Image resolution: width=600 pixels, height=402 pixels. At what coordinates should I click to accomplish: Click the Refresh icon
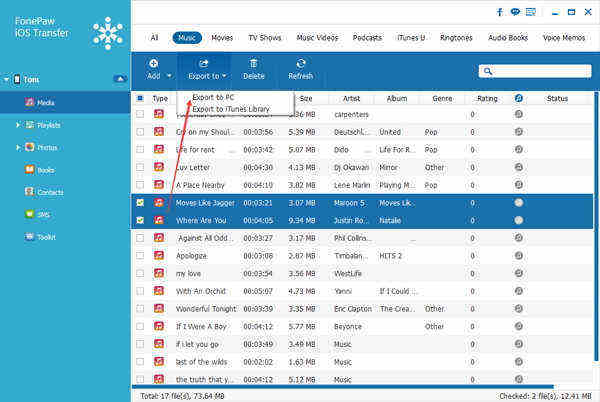pyautogui.click(x=301, y=63)
